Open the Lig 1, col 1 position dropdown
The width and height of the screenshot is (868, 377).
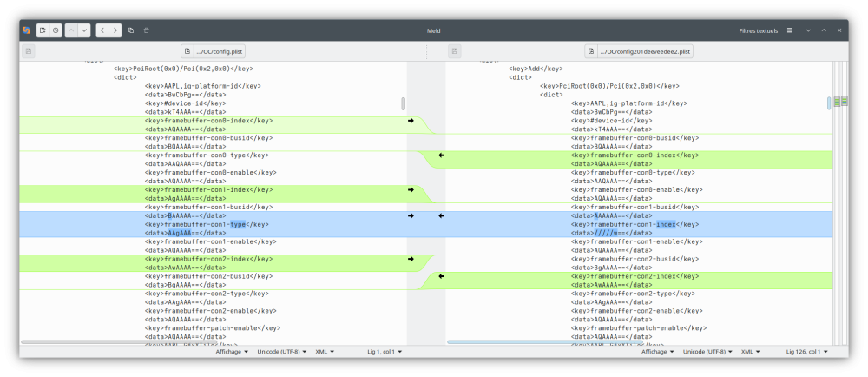point(385,352)
